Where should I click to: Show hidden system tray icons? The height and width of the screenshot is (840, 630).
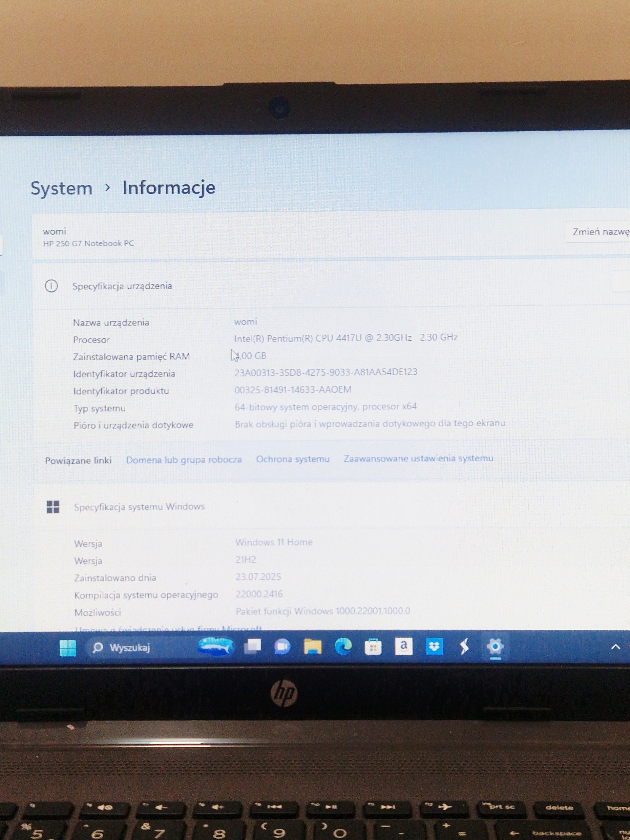coord(616,647)
